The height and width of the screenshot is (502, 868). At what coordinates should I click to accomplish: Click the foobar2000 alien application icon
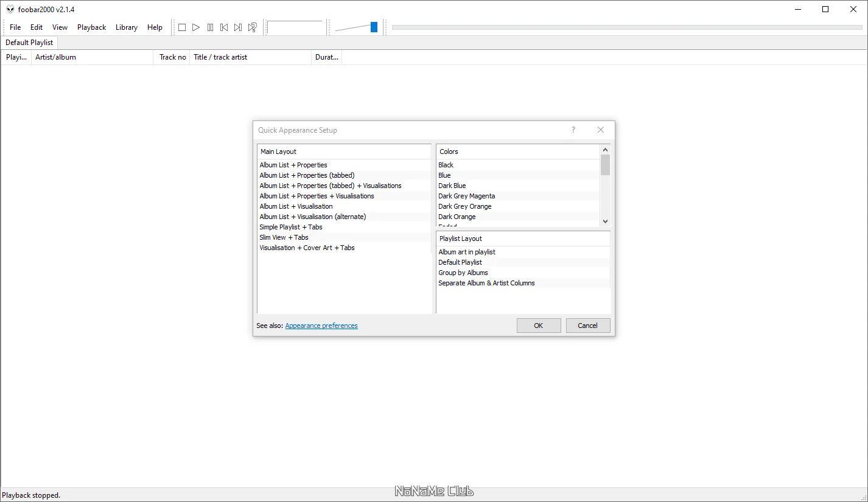(x=10, y=9)
